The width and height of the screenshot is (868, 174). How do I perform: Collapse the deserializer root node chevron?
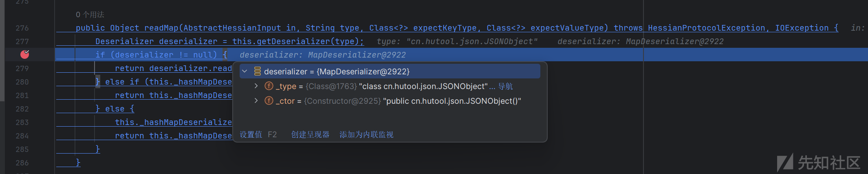tap(245, 71)
